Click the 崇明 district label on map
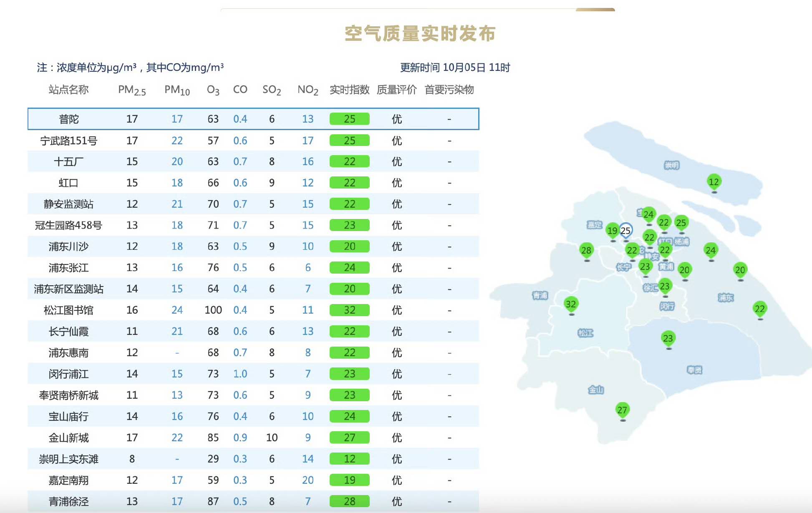 point(672,165)
